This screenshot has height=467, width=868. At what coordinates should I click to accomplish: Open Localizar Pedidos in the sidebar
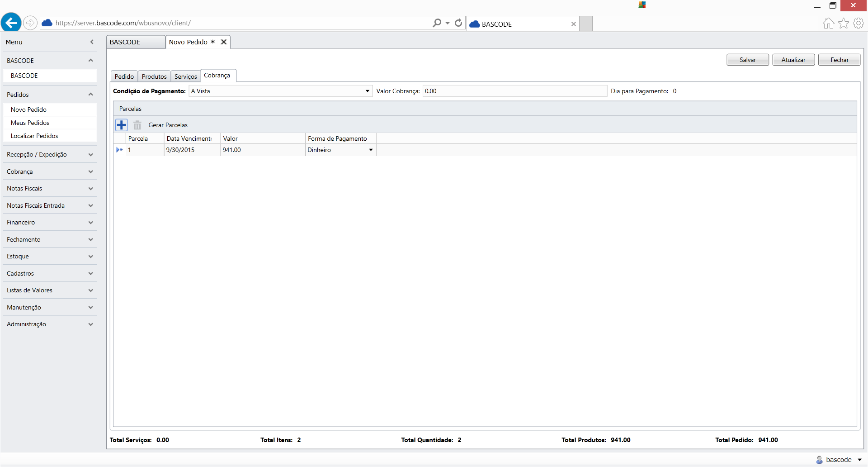pos(50,136)
